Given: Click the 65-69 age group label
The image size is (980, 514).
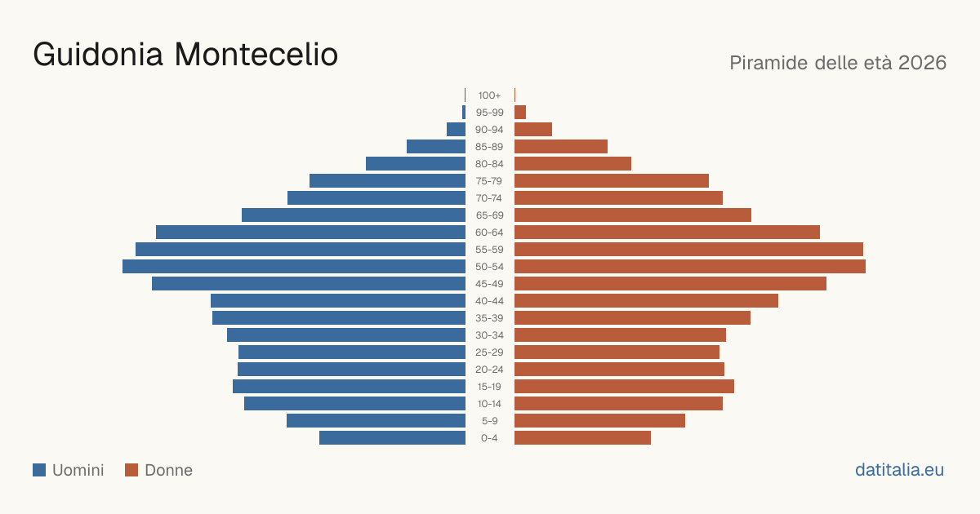Looking at the screenshot, I should [x=490, y=215].
